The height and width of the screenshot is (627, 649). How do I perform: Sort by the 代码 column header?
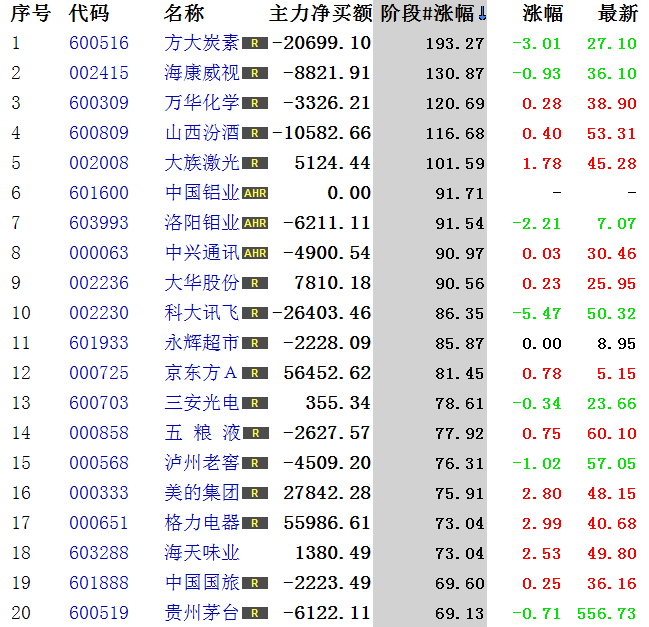(x=89, y=13)
